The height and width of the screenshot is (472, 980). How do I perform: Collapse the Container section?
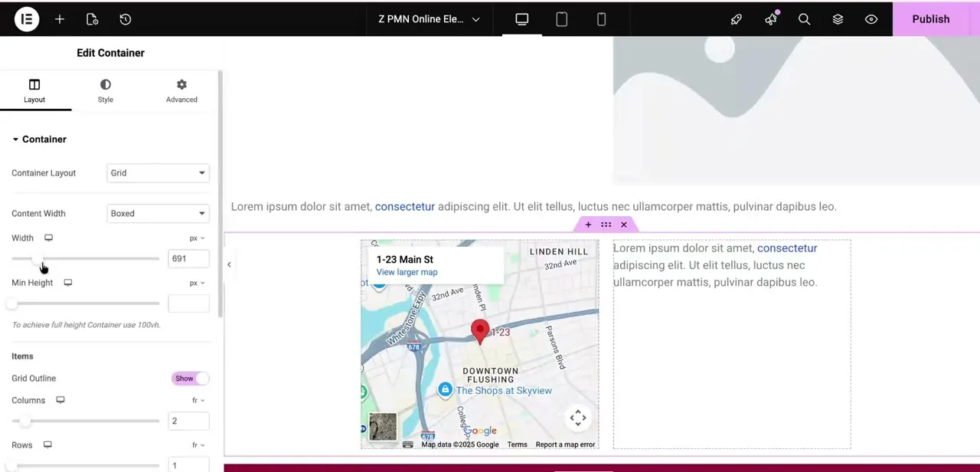[x=39, y=139]
